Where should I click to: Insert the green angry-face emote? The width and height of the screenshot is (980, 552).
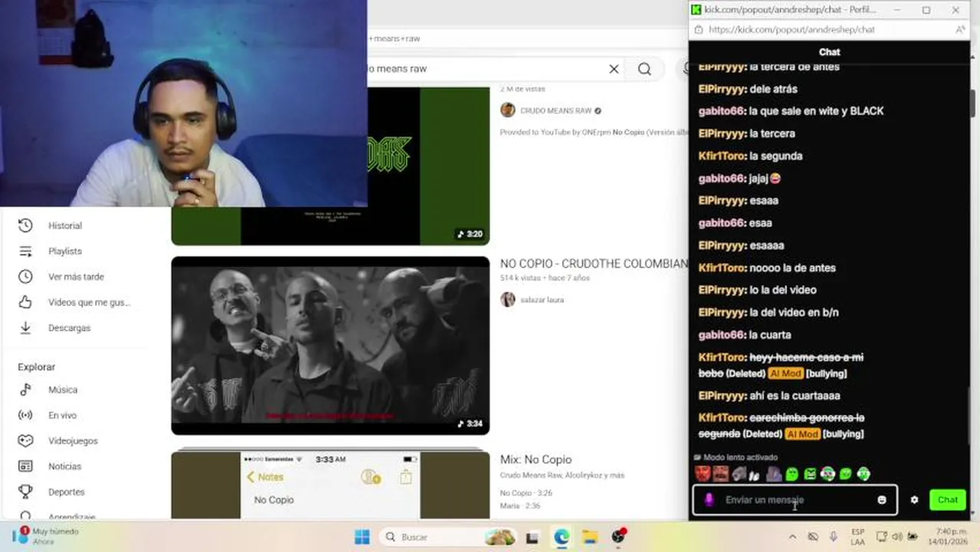(810, 475)
